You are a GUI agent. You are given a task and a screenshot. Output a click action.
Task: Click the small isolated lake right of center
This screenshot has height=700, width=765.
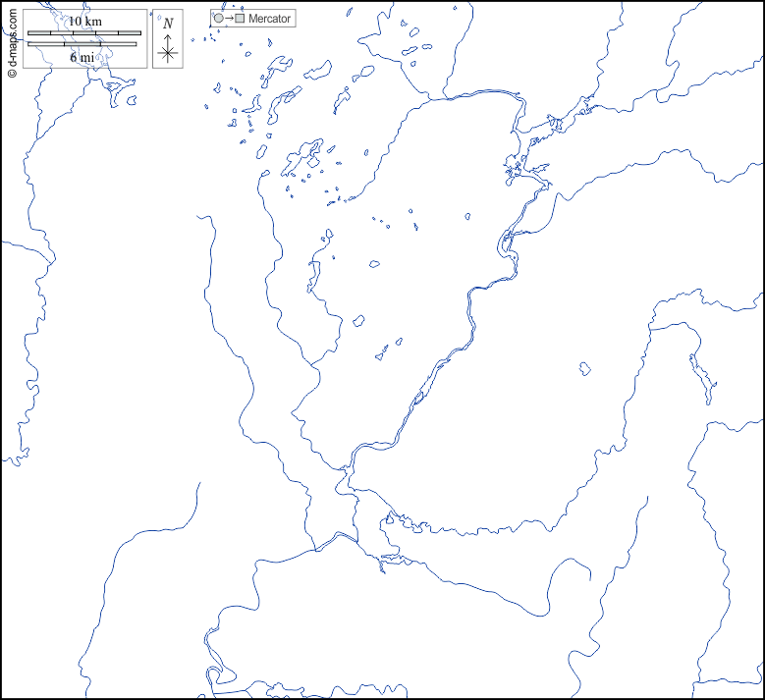point(584,368)
